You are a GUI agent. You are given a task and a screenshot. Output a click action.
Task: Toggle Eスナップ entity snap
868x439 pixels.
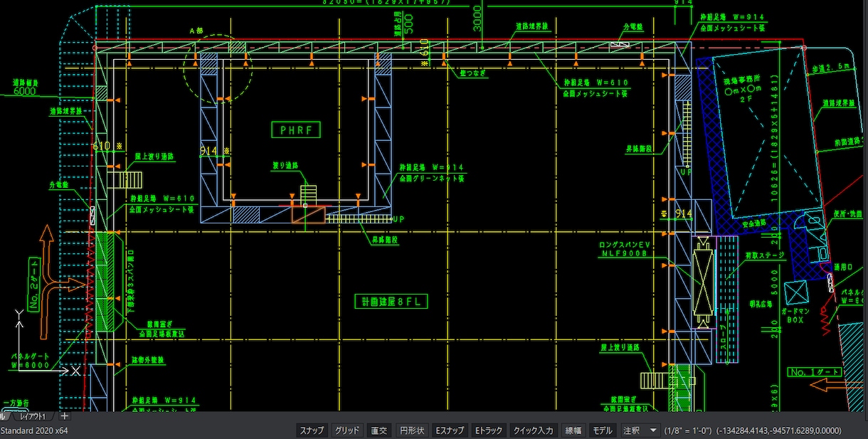pos(449,430)
